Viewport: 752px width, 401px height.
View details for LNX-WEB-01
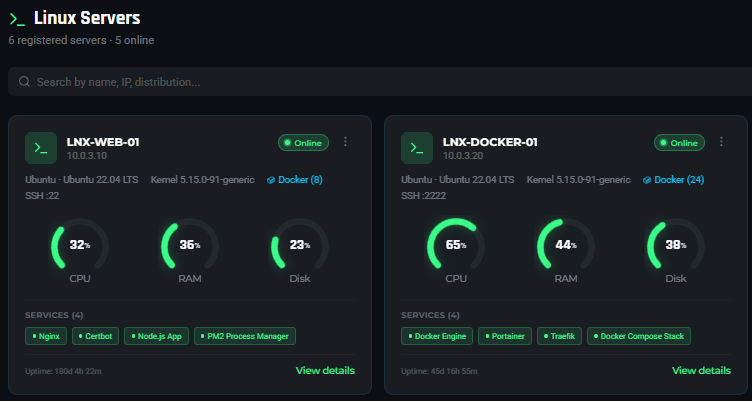tap(325, 370)
